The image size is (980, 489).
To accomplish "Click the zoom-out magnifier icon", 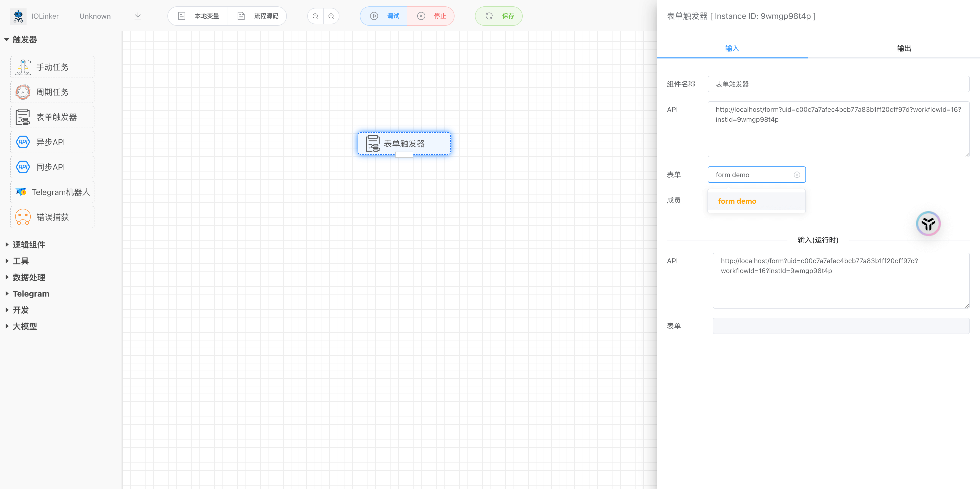I will (x=315, y=16).
